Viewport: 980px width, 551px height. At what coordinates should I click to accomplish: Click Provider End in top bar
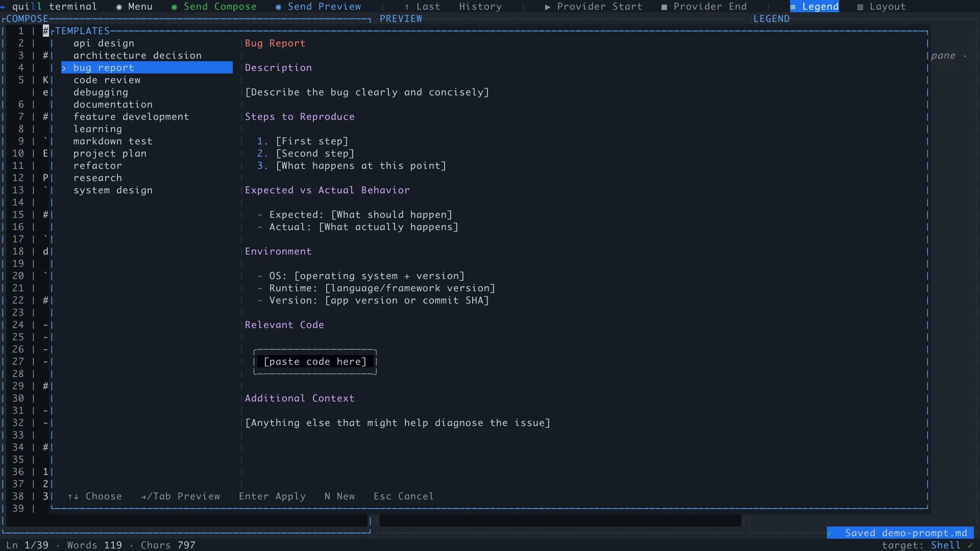pos(704,7)
